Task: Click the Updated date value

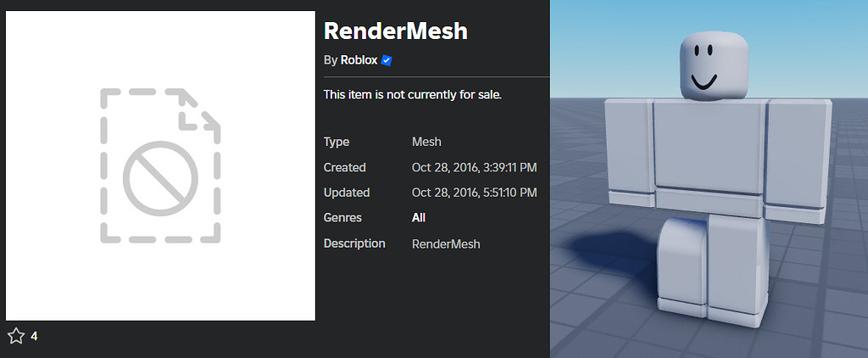Action: pos(474,193)
